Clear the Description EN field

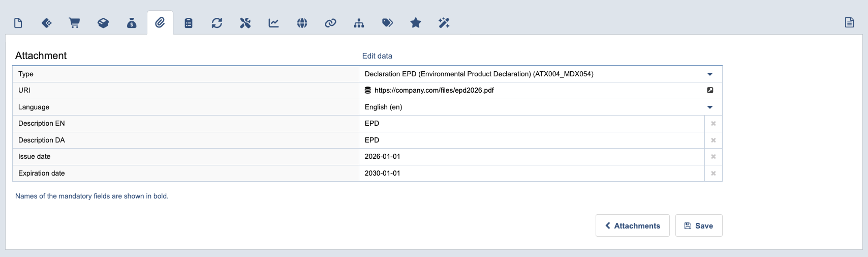(713, 124)
